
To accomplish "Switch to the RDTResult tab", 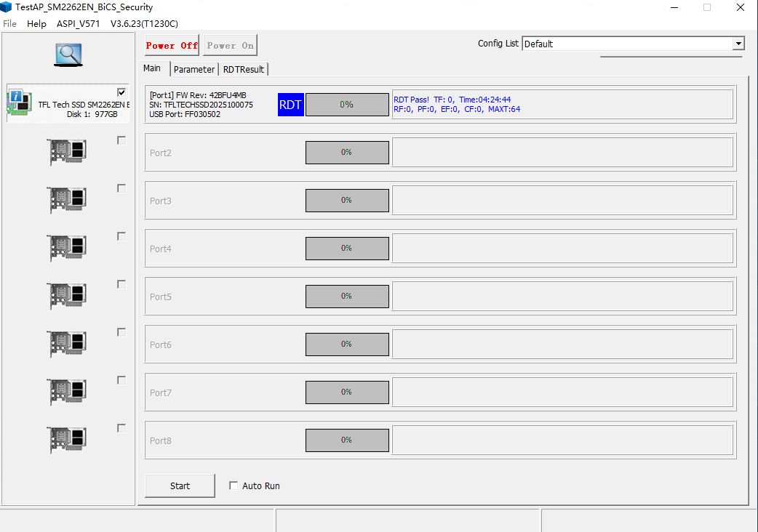I will tap(244, 70).
